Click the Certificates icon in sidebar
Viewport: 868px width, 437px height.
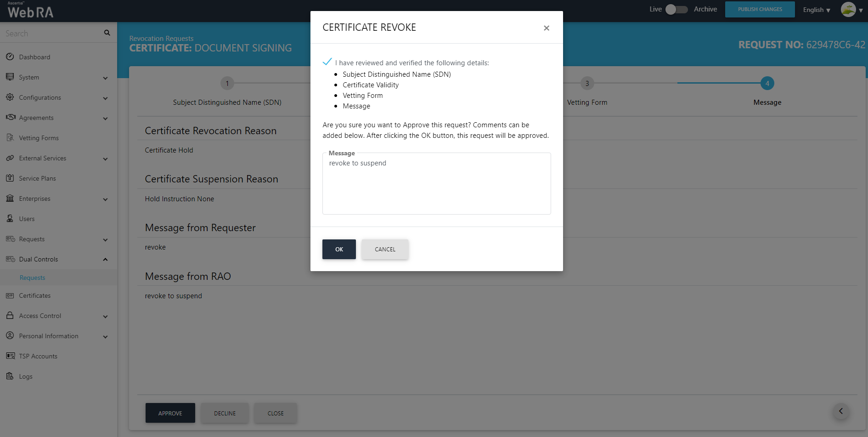(10, 295)
